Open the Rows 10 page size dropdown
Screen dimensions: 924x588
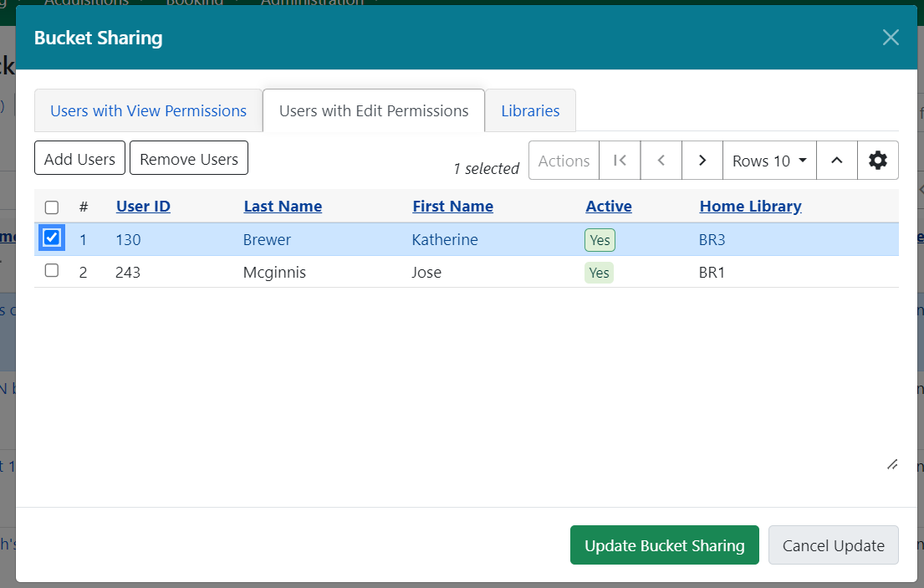[768, 160]
